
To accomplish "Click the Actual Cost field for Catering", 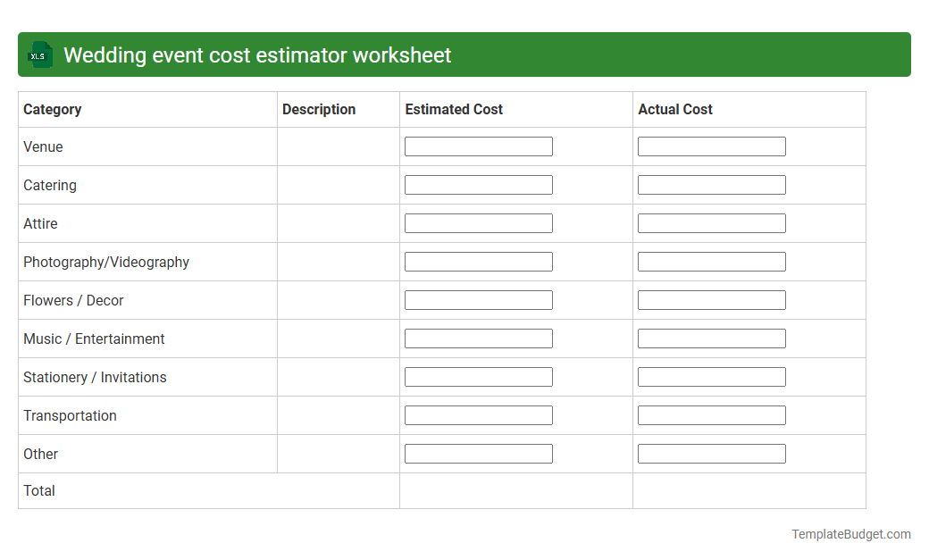I will pyautogui.click(x=711, y=184).
